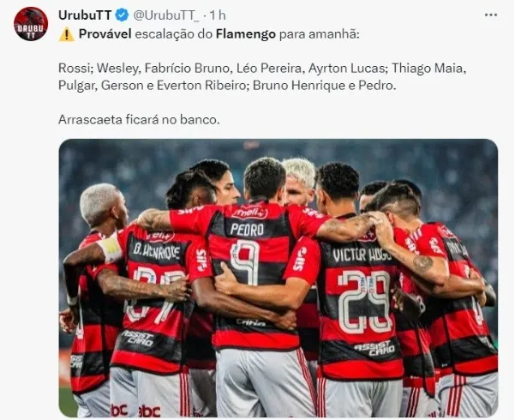
Task: Click the bold word Flamengo
Action: click(246, 34)
